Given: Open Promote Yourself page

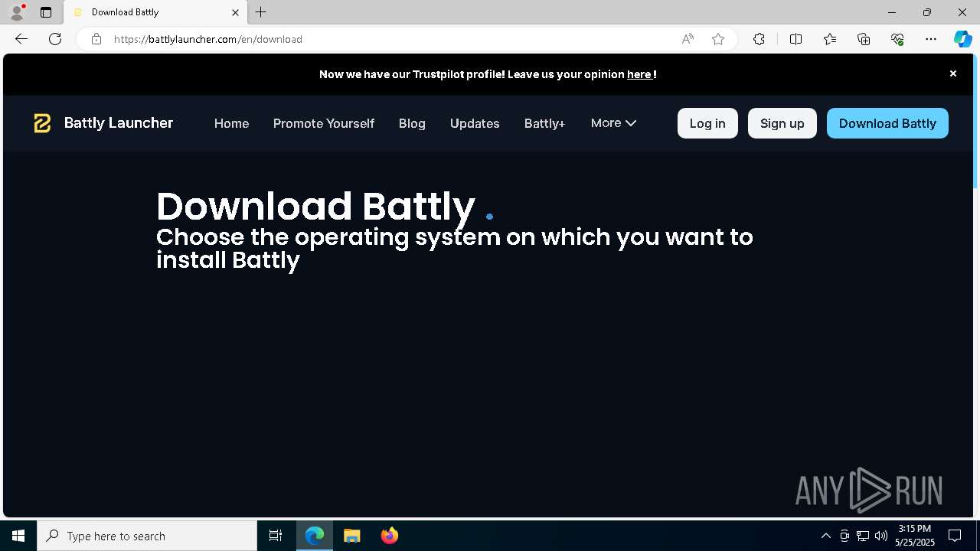Looking at the screenshot, I should [324, 123].
